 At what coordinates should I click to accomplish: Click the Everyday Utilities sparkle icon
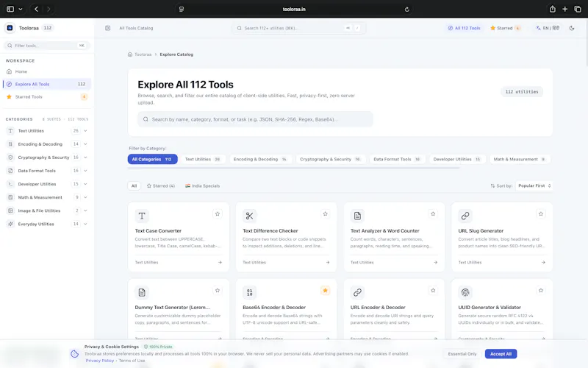[10, 224]
